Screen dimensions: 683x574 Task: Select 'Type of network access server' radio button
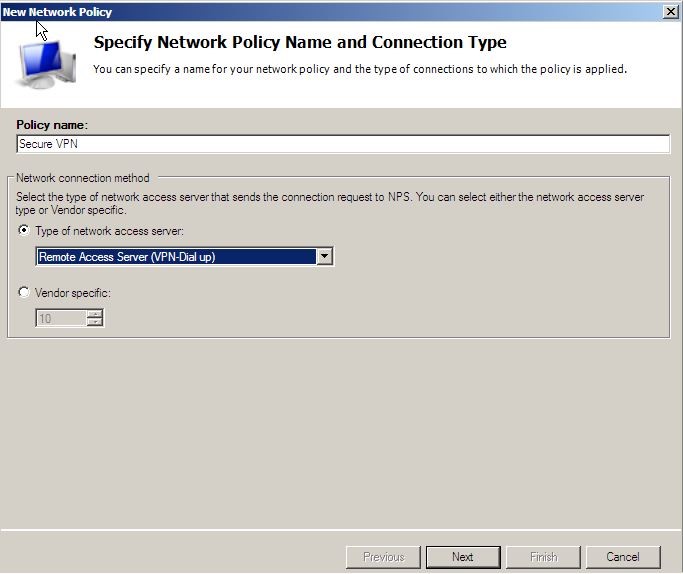(24, 230)
